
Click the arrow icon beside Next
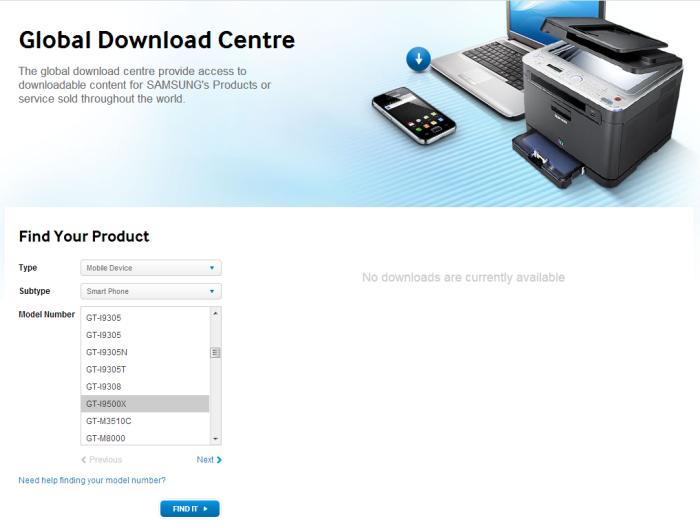coord(219,460)
